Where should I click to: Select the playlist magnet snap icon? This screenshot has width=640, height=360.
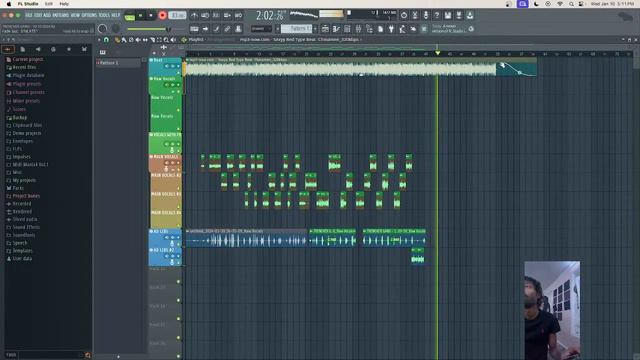[x=106, y=40]
